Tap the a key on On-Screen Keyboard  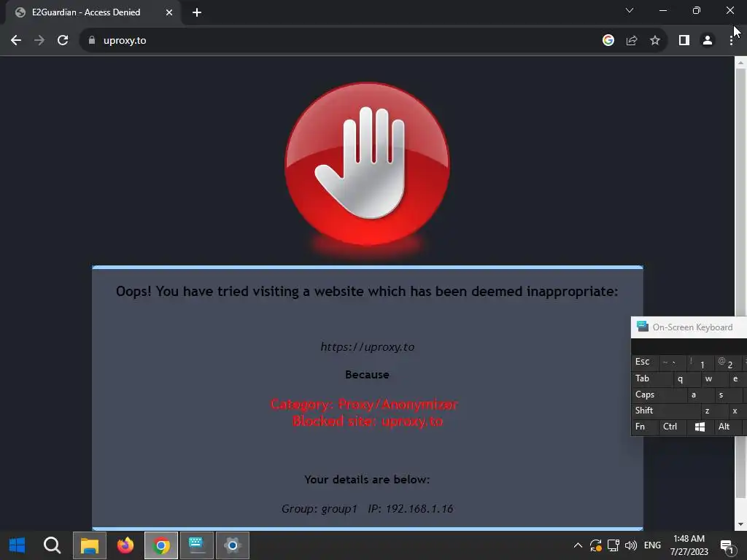pyautogui.click(x=700, y=394)
